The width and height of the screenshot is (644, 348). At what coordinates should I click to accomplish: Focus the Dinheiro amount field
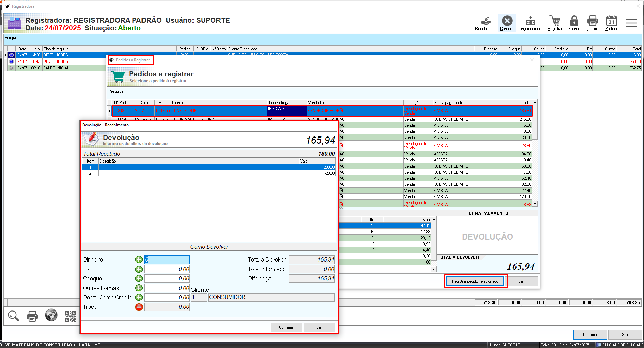pyautogui.click(x=167, y=259)
